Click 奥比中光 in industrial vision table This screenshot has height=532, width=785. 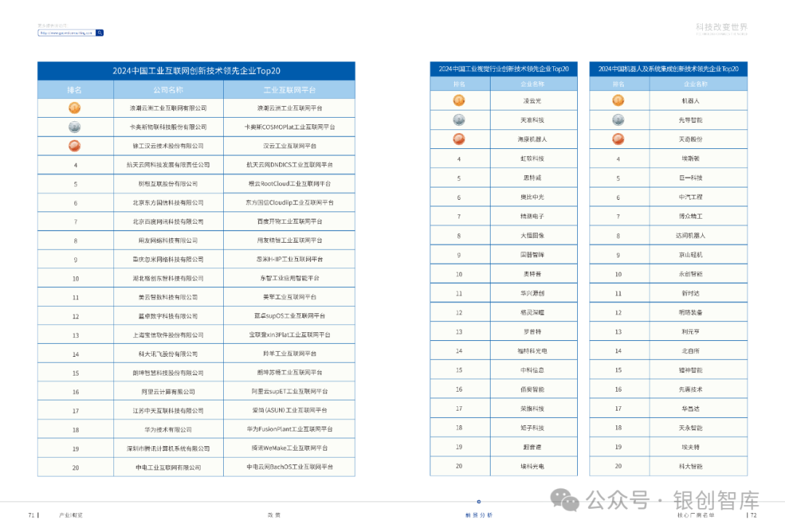tap(532, 197)
